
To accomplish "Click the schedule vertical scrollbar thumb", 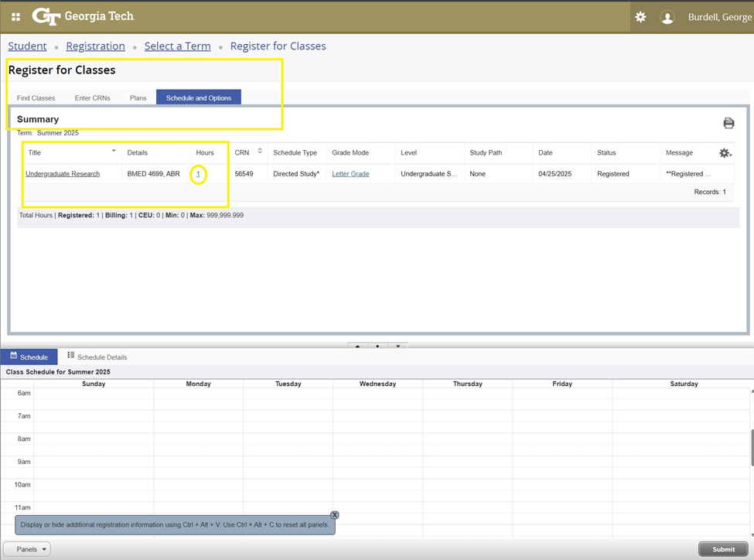I will [751, 447].
